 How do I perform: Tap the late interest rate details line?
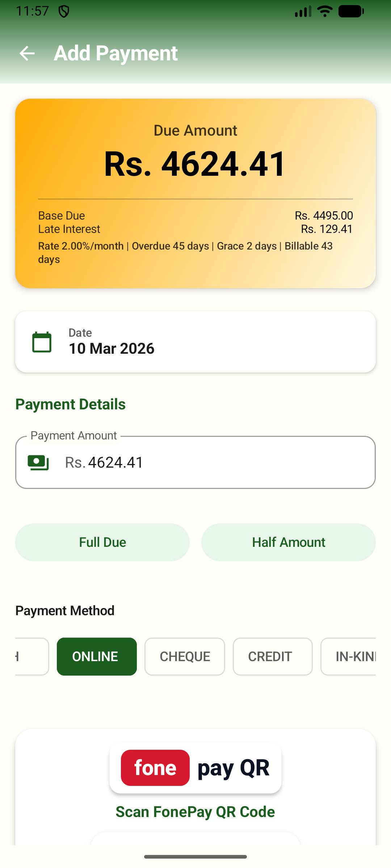pyautogui.click(x=185, y=252)
